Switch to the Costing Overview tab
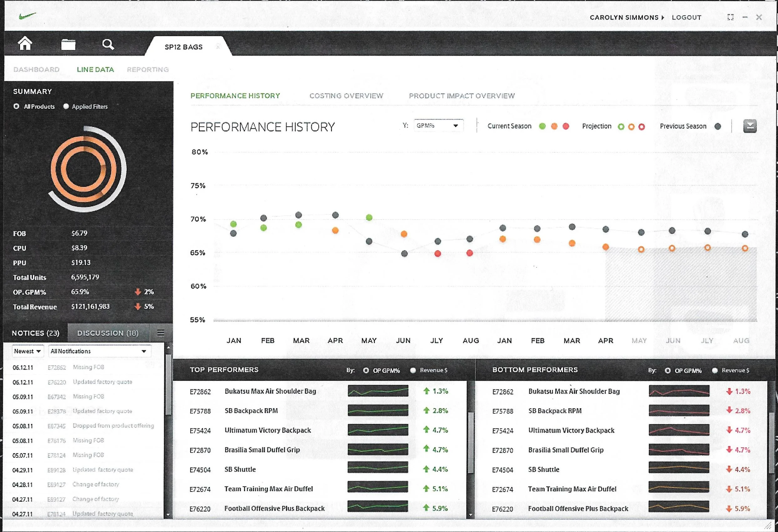The image size is (778, 532). coord(346,96)
